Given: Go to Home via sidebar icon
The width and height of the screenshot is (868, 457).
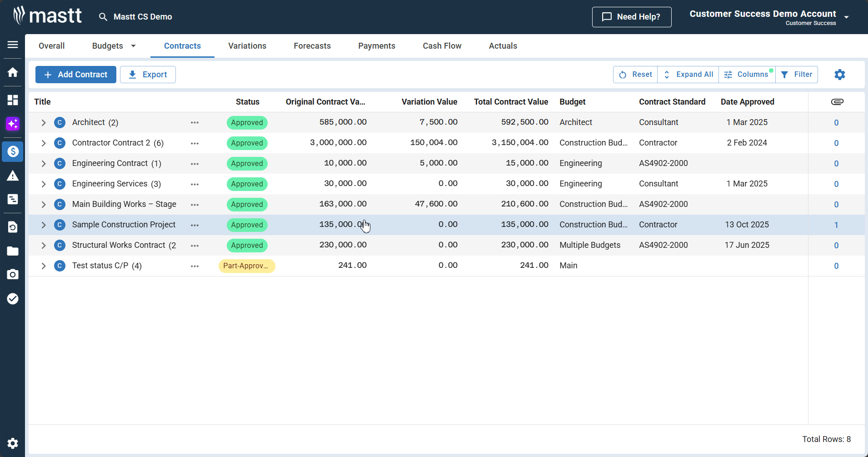Looking at the screenshot, I should (x=13, y=72).
